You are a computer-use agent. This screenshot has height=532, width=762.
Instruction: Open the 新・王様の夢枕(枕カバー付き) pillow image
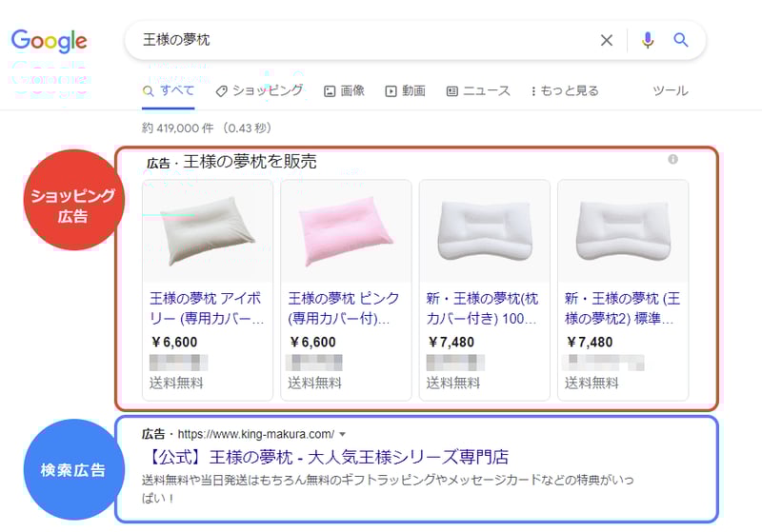click(x=485, y=231)
